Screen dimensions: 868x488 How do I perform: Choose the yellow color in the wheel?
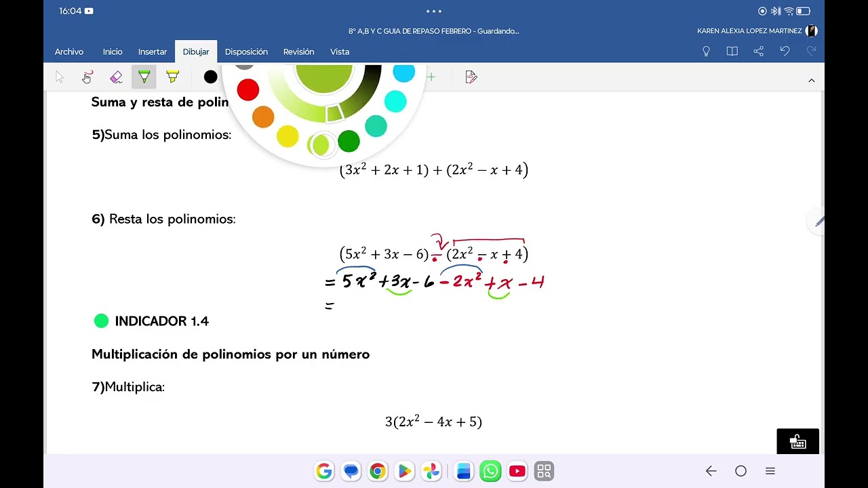tap(288, 136)
